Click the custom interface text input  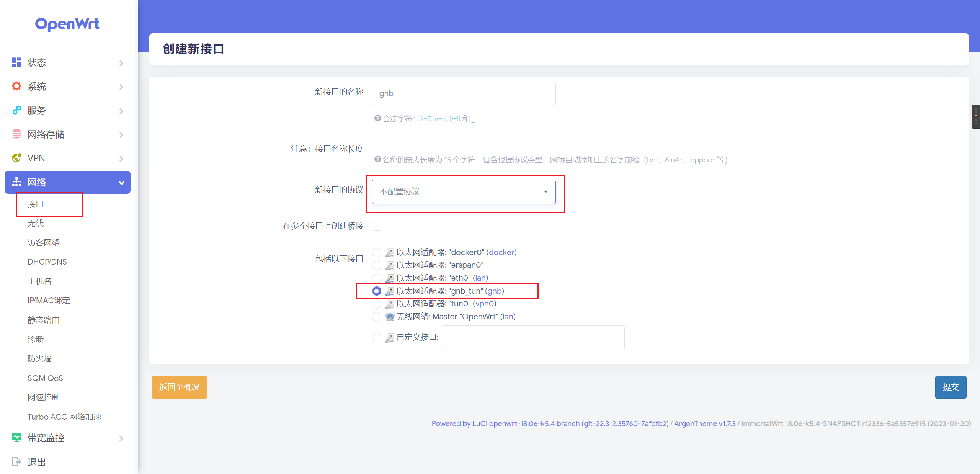(532, 337)
